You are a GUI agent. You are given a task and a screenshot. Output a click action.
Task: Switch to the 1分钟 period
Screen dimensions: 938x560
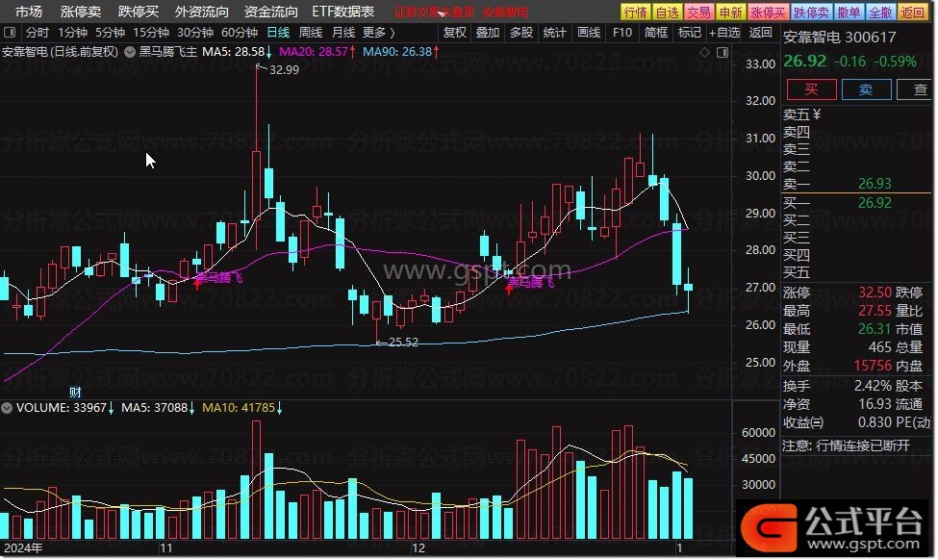click(x=72, y=33)
